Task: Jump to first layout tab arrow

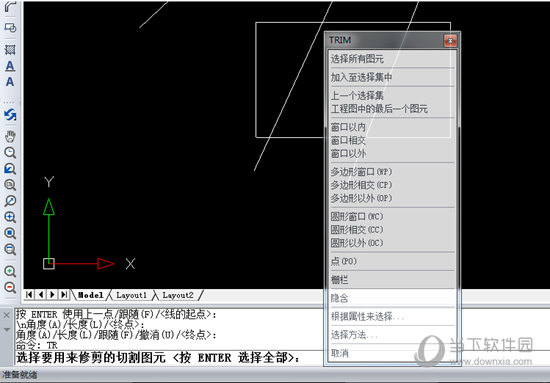Action: click(29, 295)
